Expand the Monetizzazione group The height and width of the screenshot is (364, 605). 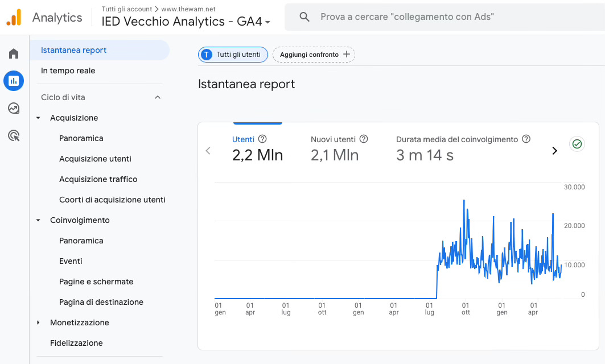point(38,322)
